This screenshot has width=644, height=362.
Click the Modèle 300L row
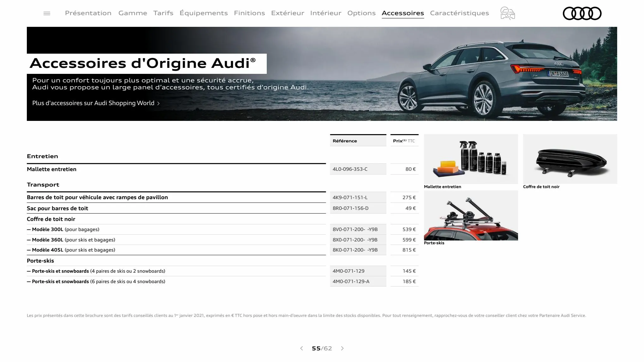point(176,229)
